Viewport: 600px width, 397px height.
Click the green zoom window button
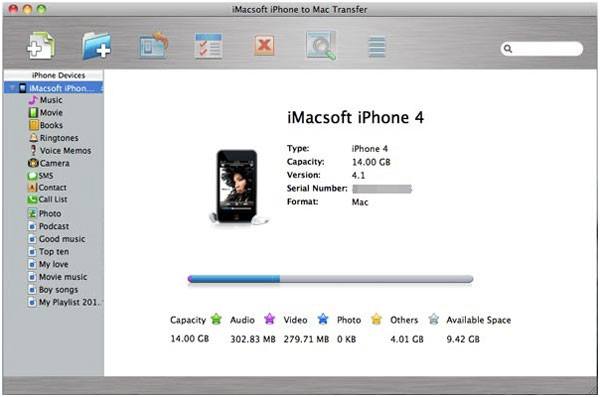point(41,9)
